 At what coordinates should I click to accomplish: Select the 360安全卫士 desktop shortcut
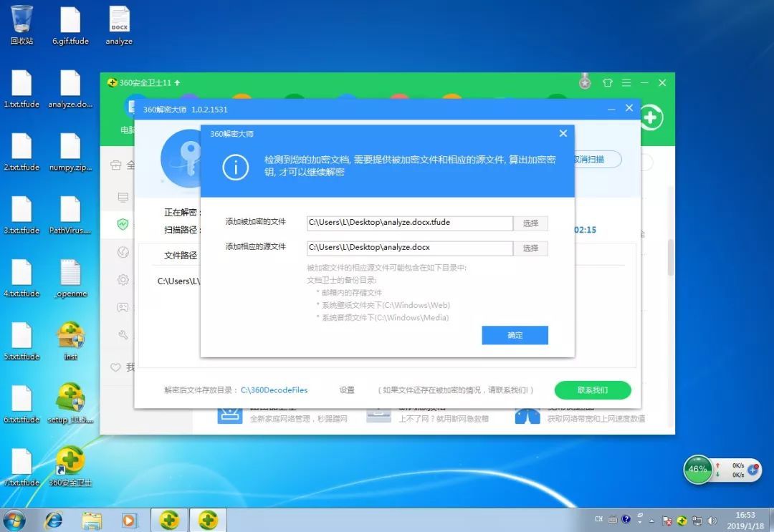tap(70, 466)
